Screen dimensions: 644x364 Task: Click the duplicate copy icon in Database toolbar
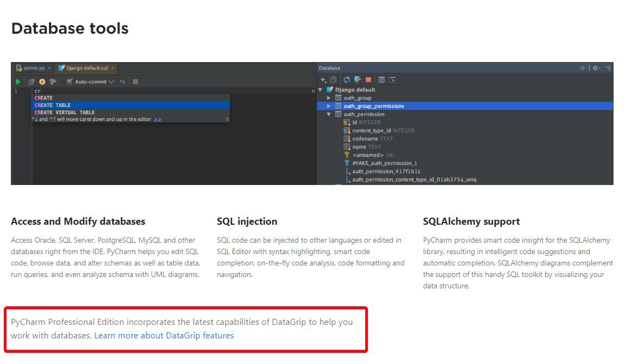tap(334, 80)
